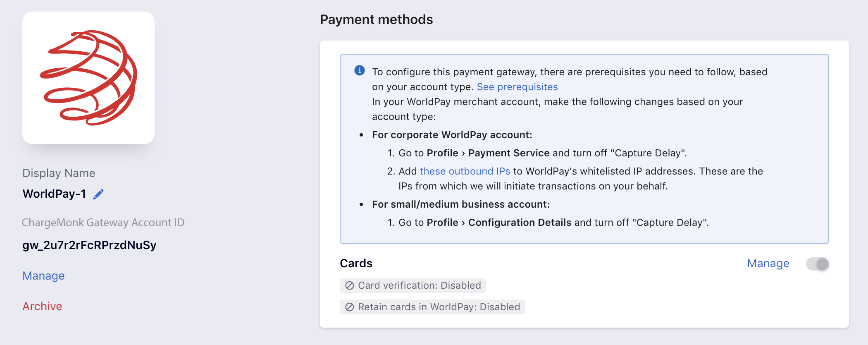Click the disabled icon on Retain cards badge
This screenshot has width=868, height=345.
[x=350, y=307]
